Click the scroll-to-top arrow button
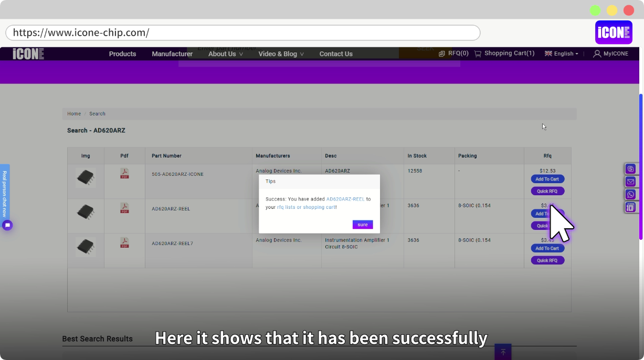 tap(503, 352)
